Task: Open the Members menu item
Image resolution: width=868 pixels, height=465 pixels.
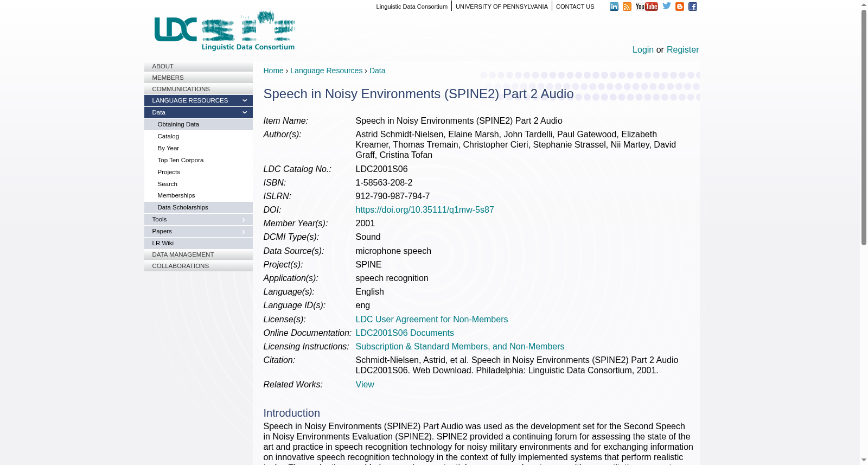Action: [x=199, y=78]
